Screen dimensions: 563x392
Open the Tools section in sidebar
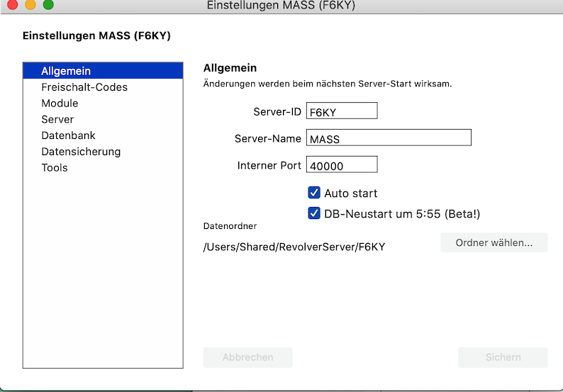[x=55, y=168]
